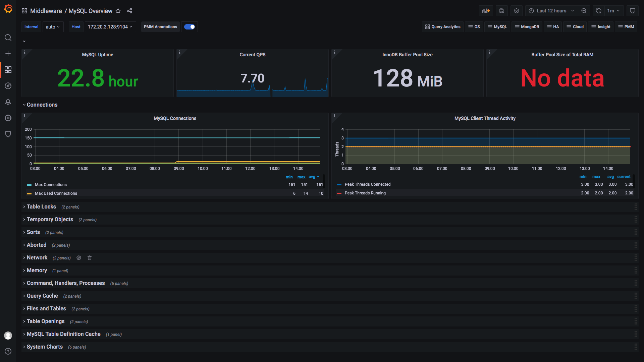Open the Server Admin shield icon
The image size is (644, 362).
[8, 134]
